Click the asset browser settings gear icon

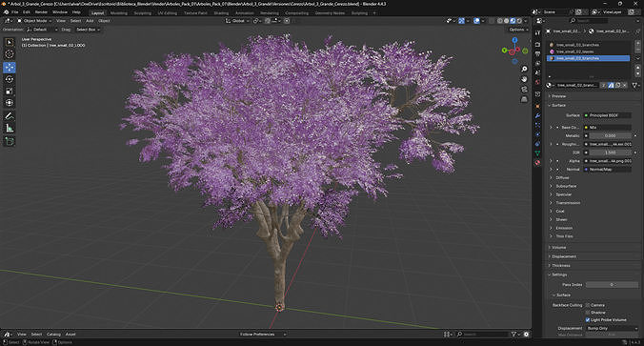(526, 334)
